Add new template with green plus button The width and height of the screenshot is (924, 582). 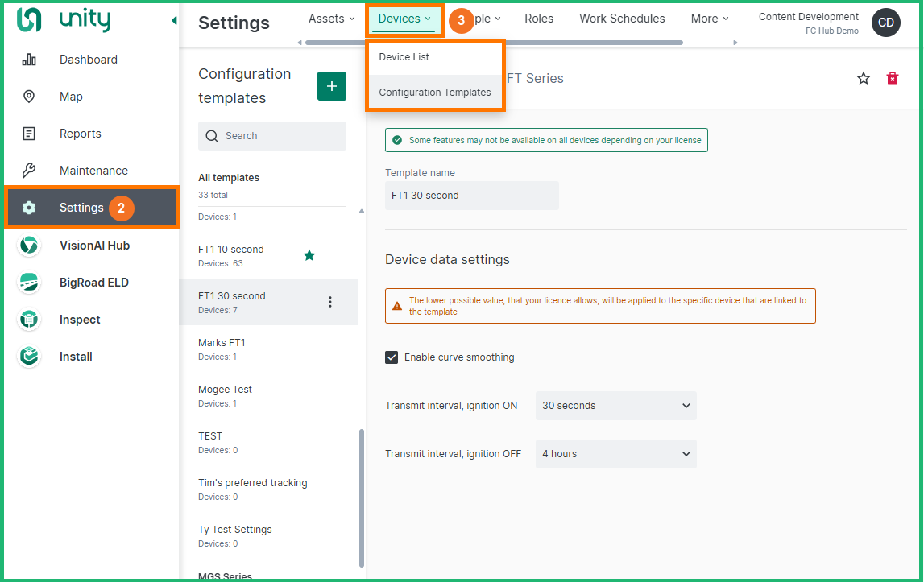[x=332, y=86]
